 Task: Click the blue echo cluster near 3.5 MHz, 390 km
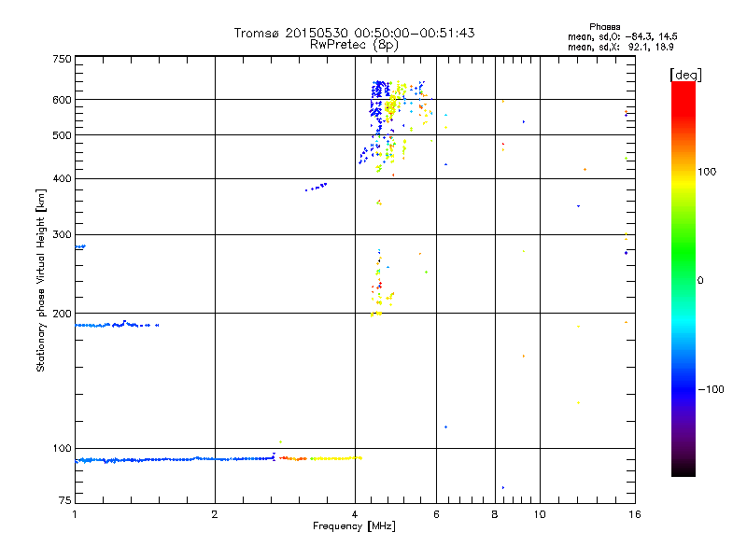pos(316,188)
